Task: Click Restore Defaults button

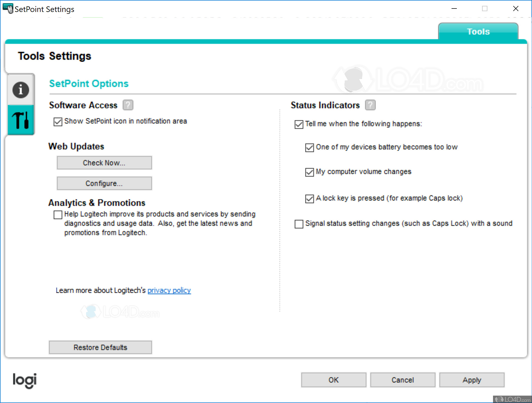Action: [x=100, y=347]
